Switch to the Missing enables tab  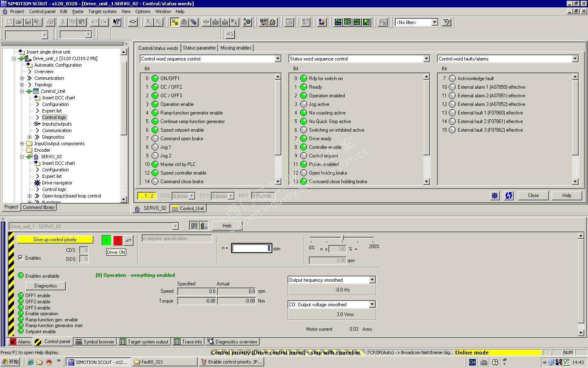click(236, 48)
